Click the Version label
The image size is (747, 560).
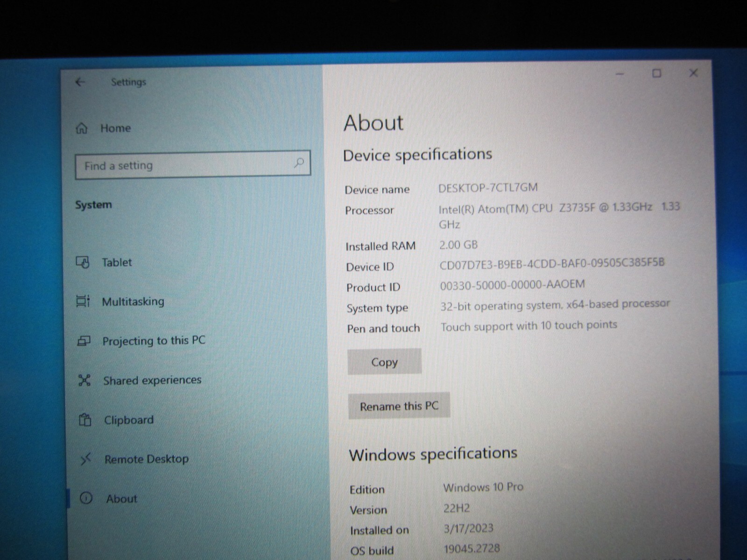[x=368, y=510]
